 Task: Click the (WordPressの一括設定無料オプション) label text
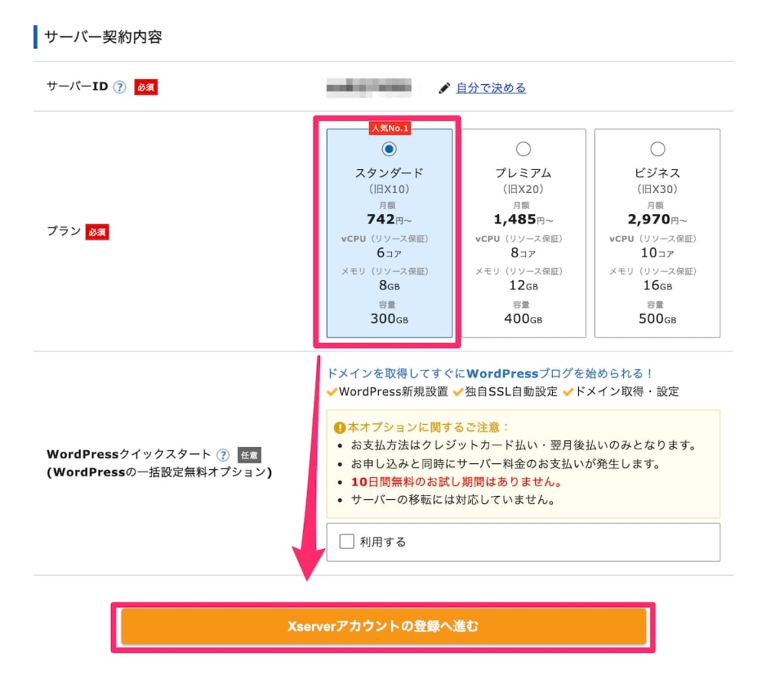pos(159,472)
